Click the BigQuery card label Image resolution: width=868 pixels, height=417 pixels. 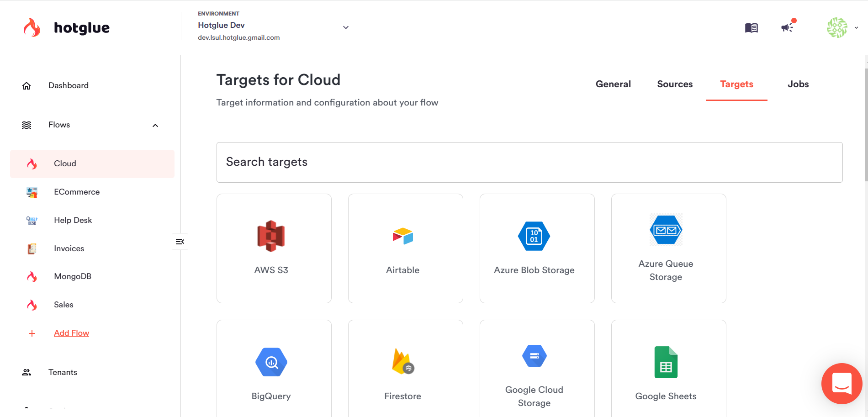click(x=271, y=396)
